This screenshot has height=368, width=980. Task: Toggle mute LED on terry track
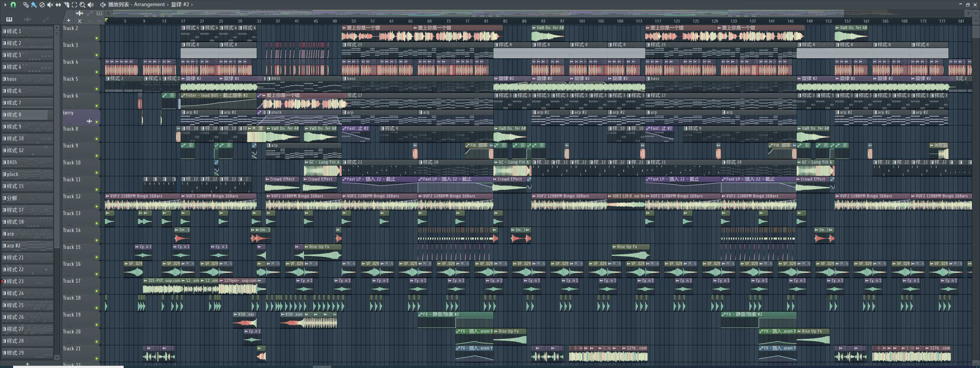tap(96, 122)
